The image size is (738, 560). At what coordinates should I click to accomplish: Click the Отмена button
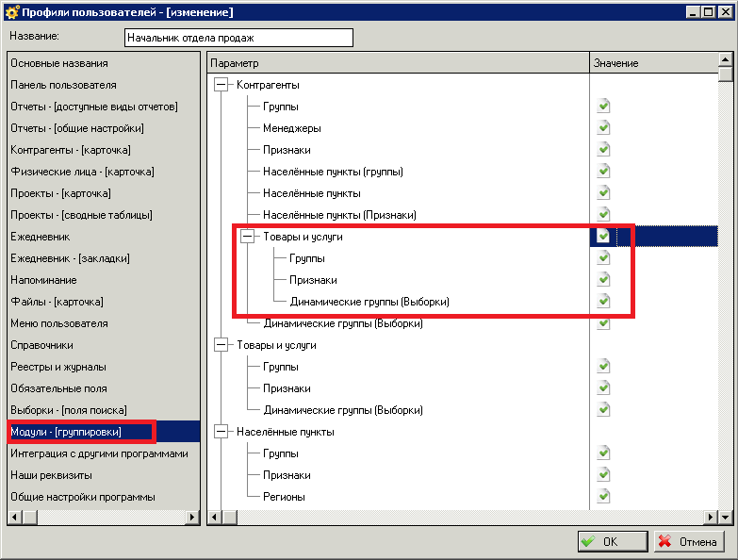click(690, 542)
